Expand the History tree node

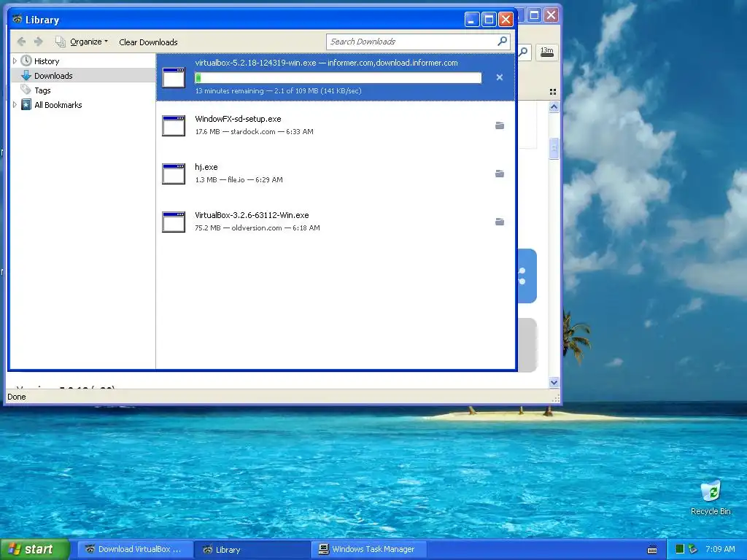tap(15, 61)
